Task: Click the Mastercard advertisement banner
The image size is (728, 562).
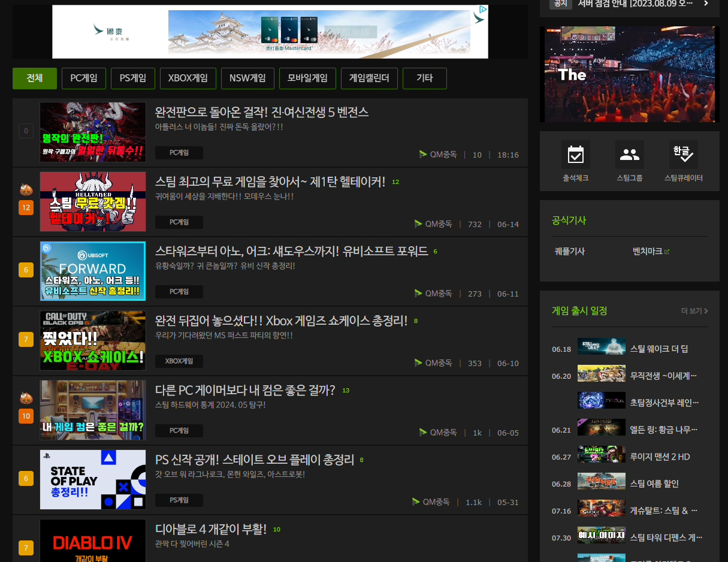Action: [270, 32]
